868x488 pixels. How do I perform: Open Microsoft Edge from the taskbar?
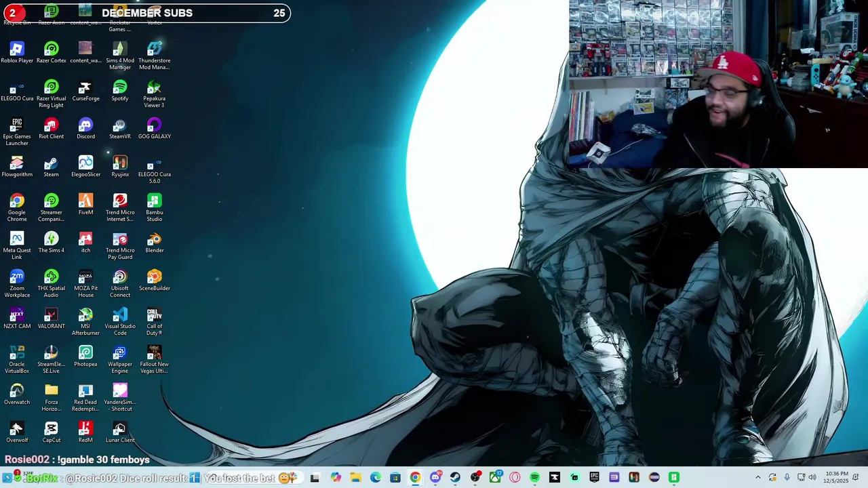[x=375, y=478]
